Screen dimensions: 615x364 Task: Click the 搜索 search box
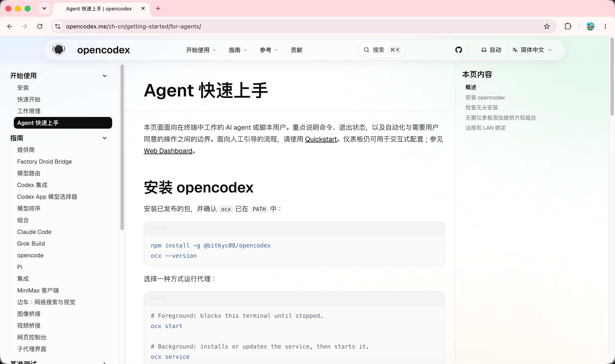tap(382, 50)
